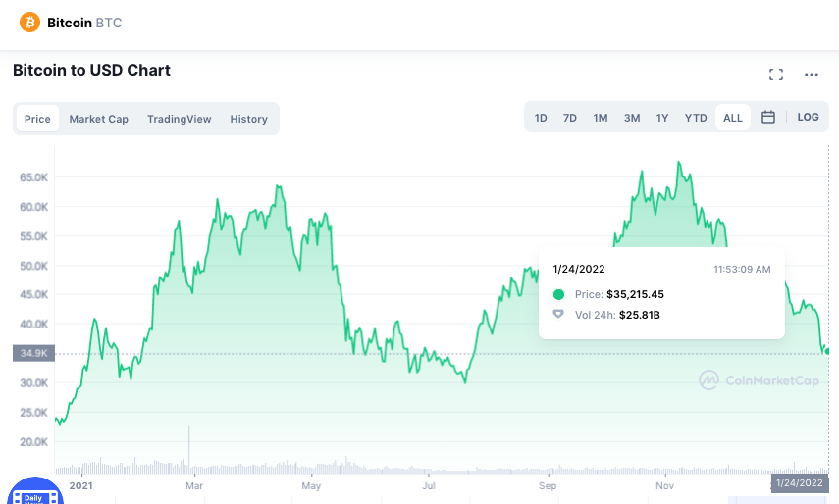The height and width of the screenshot is (504, 839).
Task: Click the green current price point on chart
Action: (827, 351)
